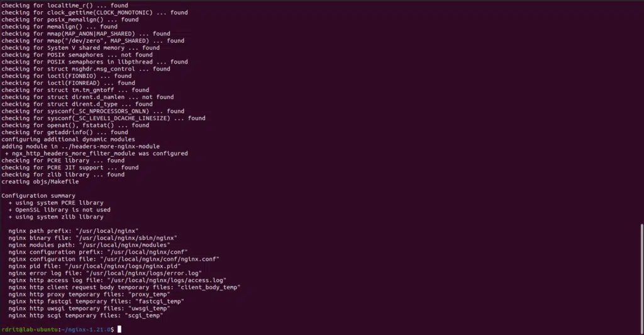The width and height of the screenshot is (644, 335).
Task: Click the "POSIX semaphores ... not found" line
Action: (77, 55)
